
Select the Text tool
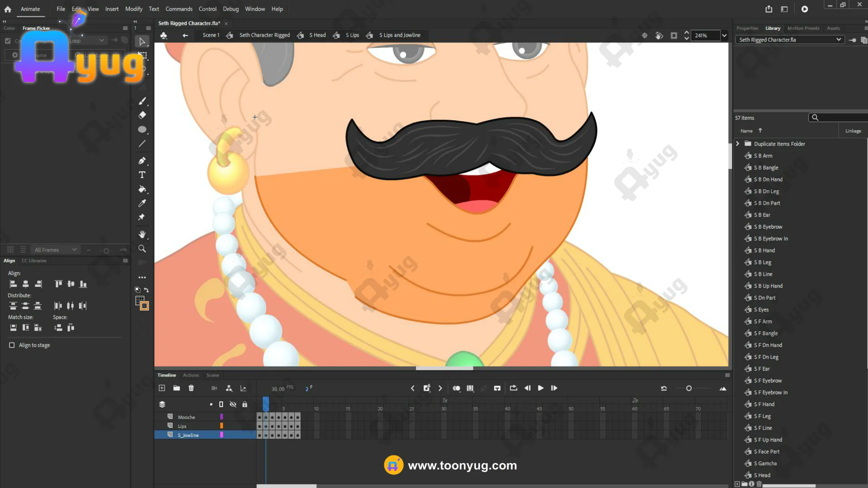[142, 175]
